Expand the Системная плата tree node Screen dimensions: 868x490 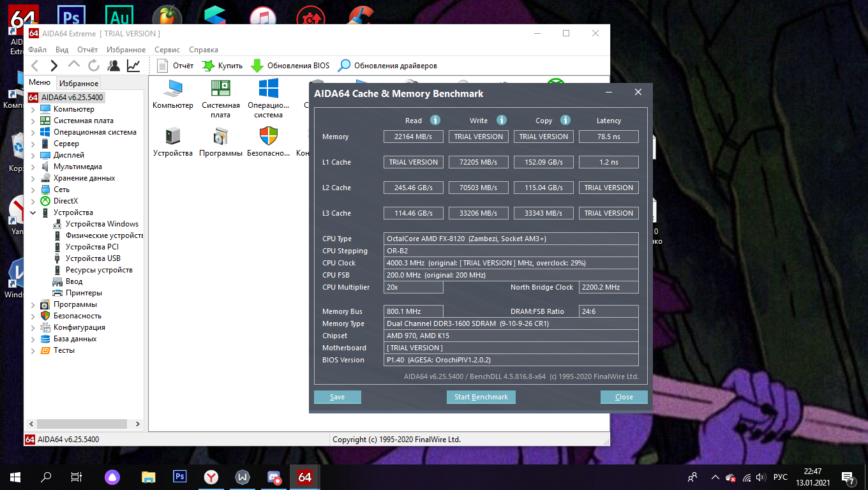click(x=33, y=121)
